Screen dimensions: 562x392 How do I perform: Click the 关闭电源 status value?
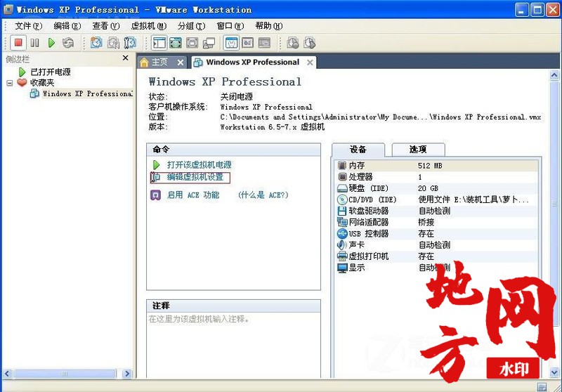pyautogui.click(x=237, y=96)
